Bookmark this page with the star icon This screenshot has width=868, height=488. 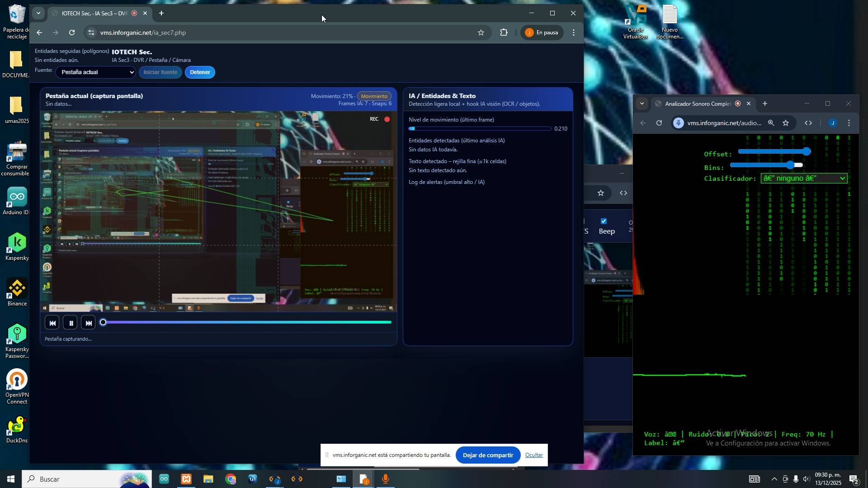(x=481, y=33)
